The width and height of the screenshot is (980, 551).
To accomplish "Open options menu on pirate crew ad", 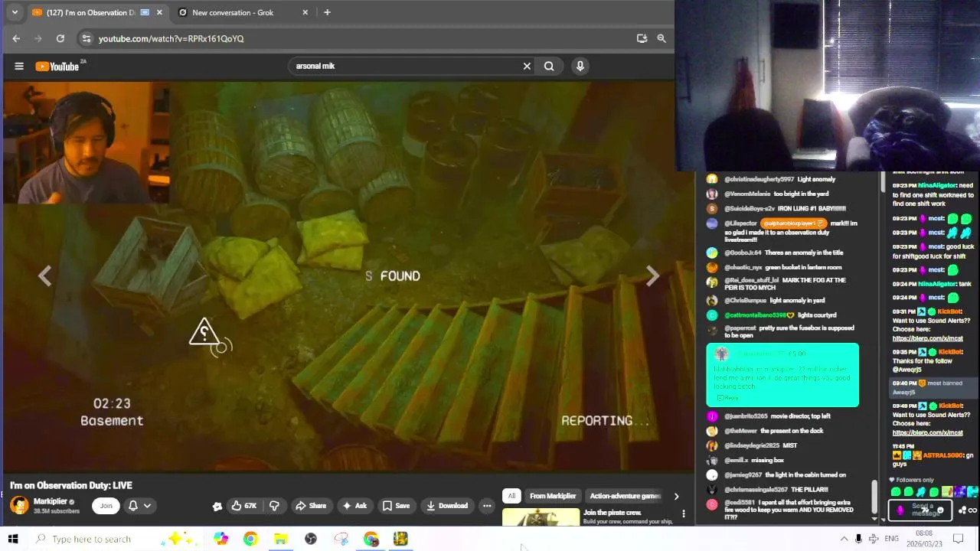I will (684, 514).
